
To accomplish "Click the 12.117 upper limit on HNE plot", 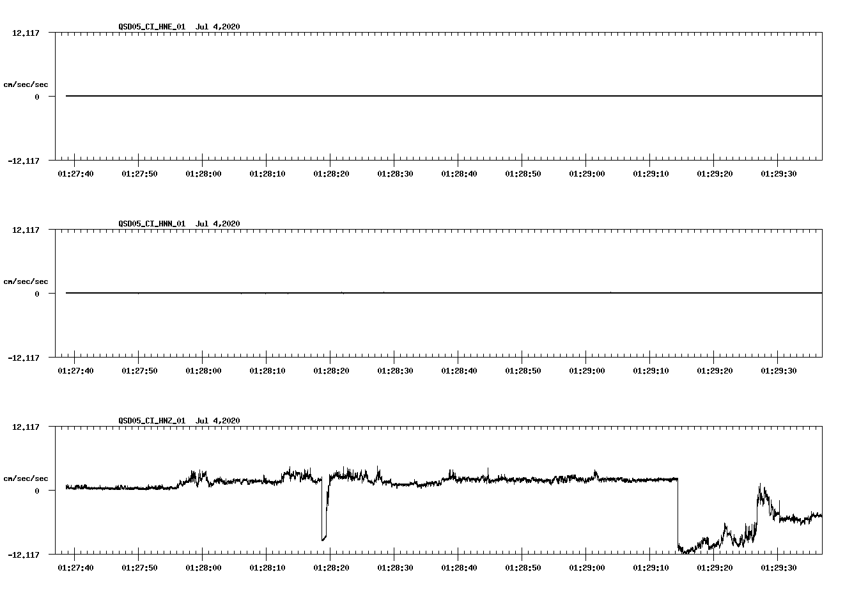I will tap(26, 33).
